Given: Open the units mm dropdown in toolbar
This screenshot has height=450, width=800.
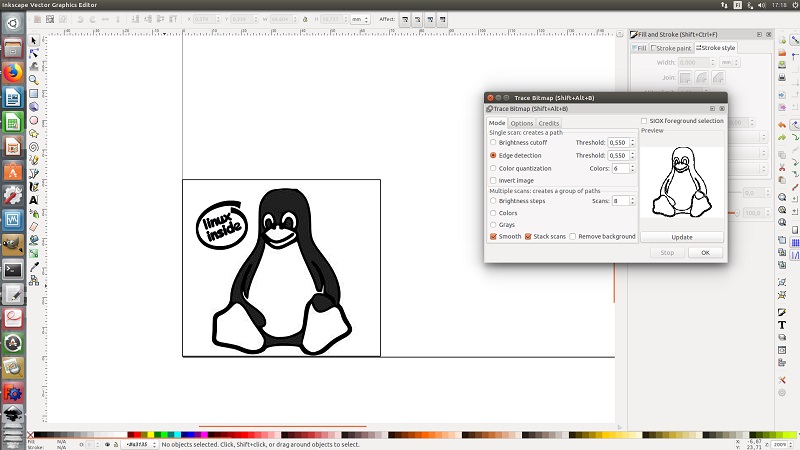Looking at the screenshot, I should click(360, 19).
